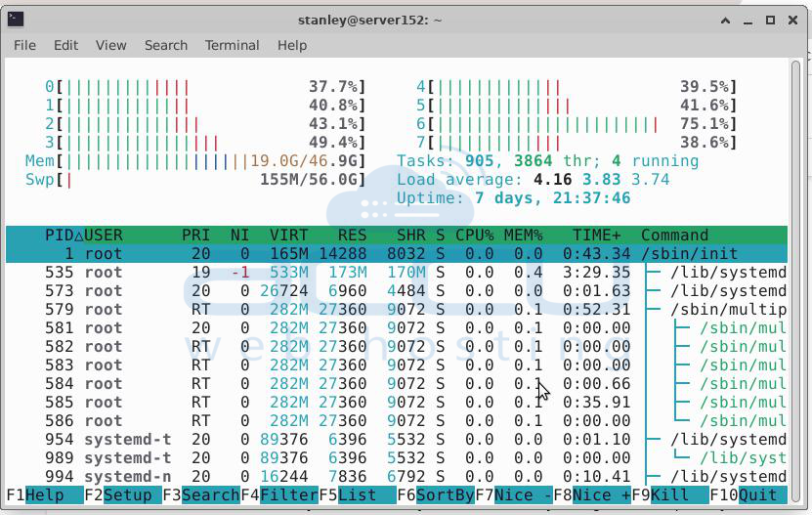Click the CPU 3 meter showing 49.4%

point(205,143)
